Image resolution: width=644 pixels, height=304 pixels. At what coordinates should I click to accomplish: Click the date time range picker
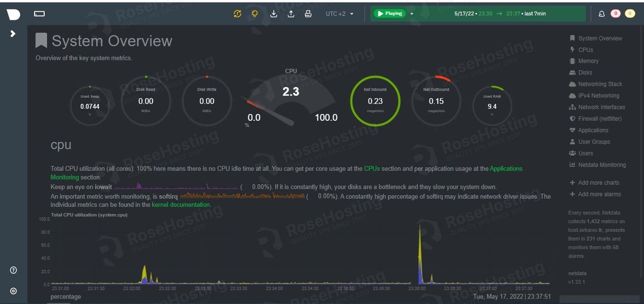499,14
